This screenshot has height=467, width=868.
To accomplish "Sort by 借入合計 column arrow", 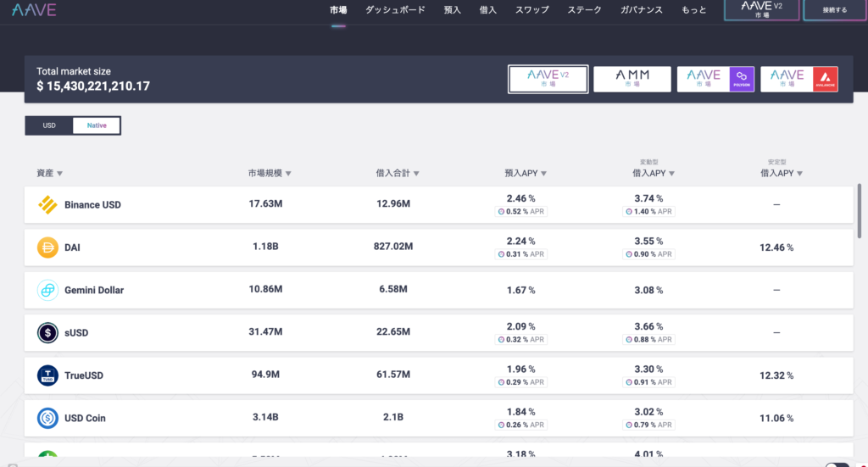I will pos(416,174).
